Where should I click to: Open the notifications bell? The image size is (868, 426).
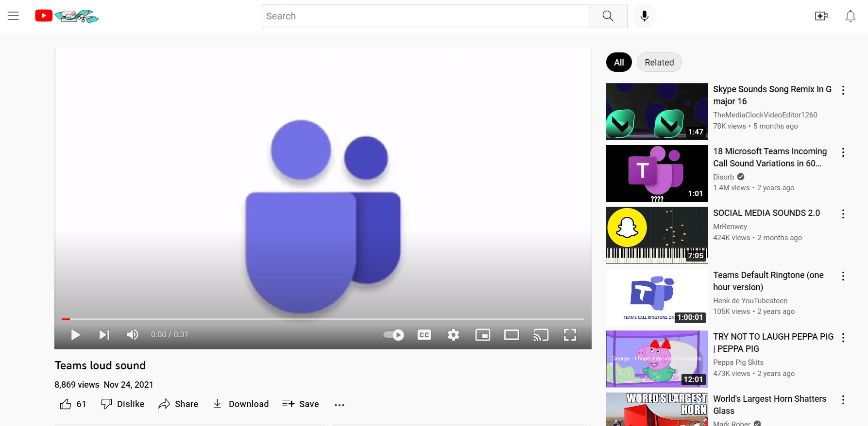point(850,16)
